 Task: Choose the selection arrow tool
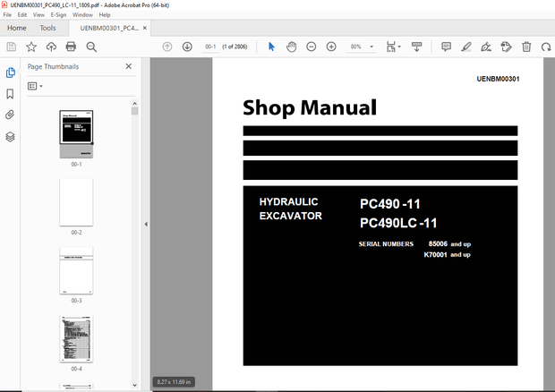[x=271, y=47]
